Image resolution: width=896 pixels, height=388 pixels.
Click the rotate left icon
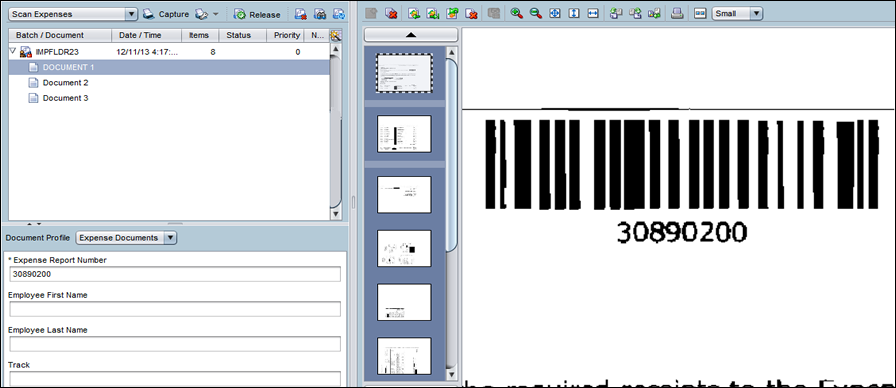(616, 13)
